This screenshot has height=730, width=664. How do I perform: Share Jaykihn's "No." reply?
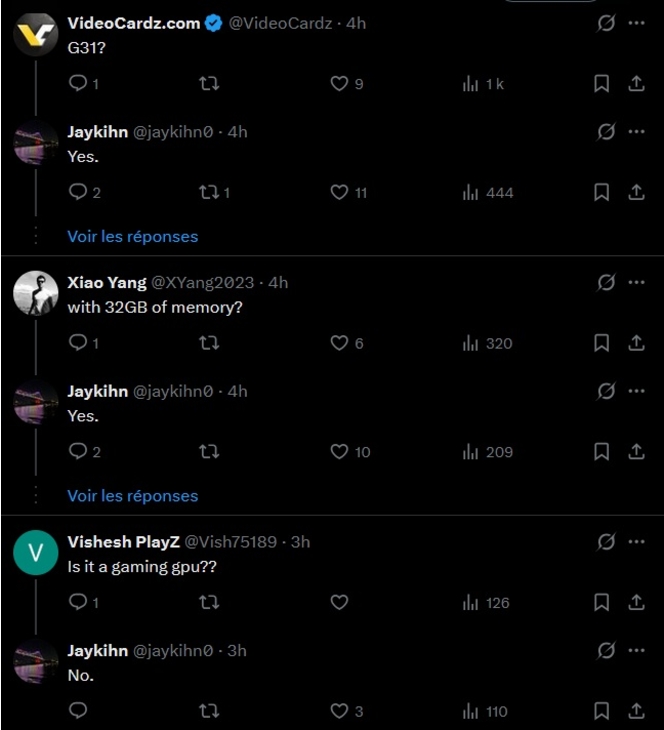(x=636, y=711)
